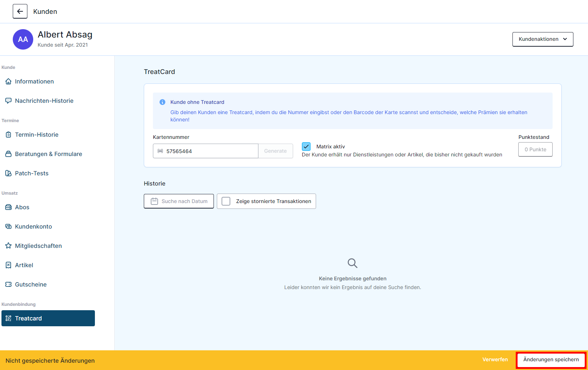Open Artikel in the sidebar

(48, 265)
